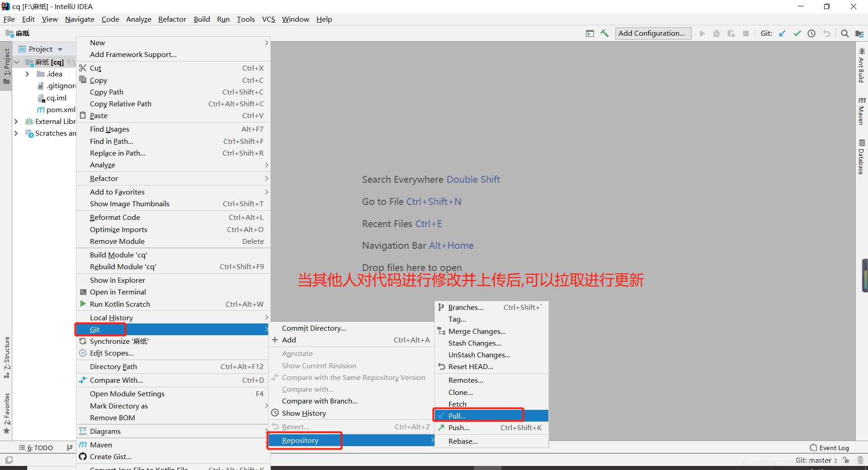Open the Diagrams submenu

173,432
